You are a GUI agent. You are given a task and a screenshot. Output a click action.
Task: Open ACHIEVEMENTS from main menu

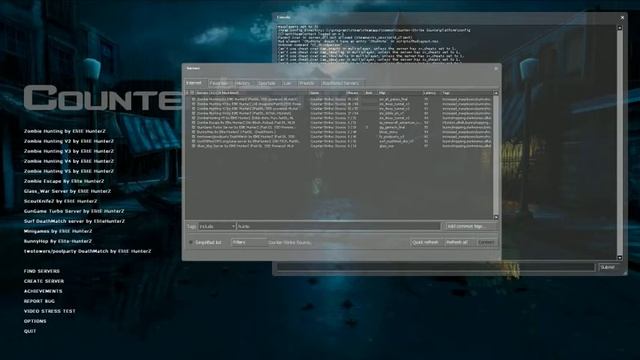pos(43,291)
